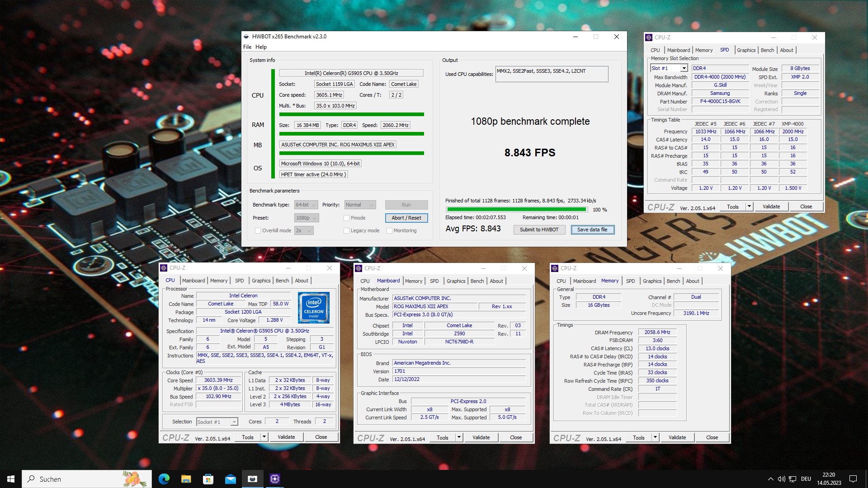Image resolution: width=868 pixels, height=488 pixels.
Task: Select the BIOS Version 1701 value
Action: pyautogui.click(x=458, y=371)
